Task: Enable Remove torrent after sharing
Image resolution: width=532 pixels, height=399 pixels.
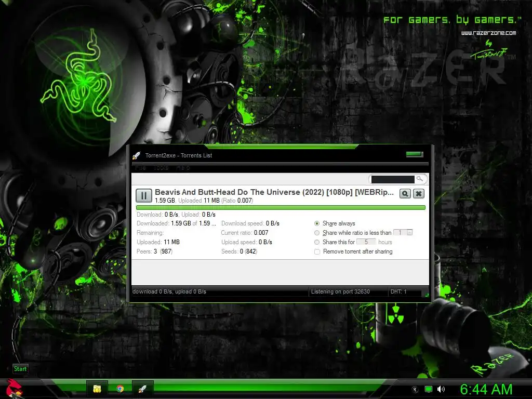Action: (x=317, y=252)
